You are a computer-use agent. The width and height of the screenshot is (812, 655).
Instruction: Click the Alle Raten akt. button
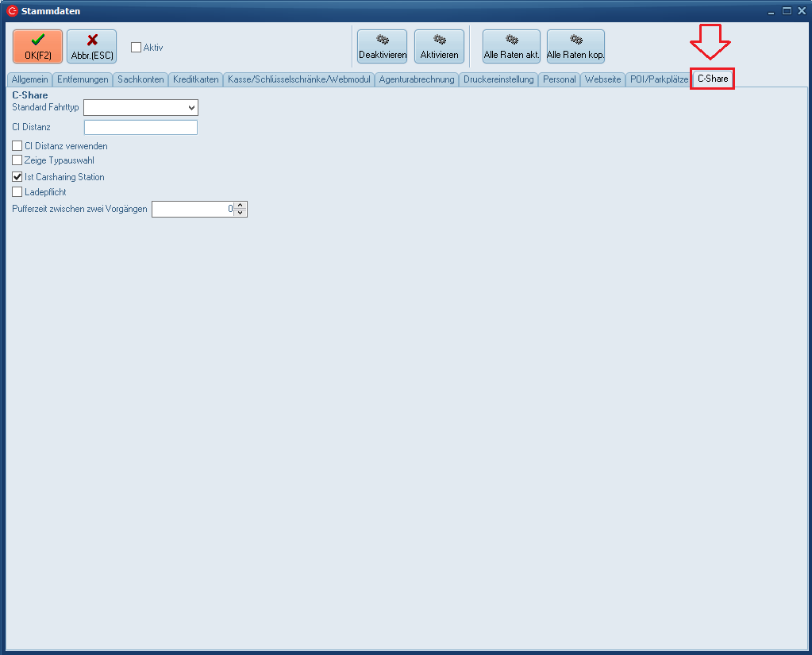click(x=511, y=47)
